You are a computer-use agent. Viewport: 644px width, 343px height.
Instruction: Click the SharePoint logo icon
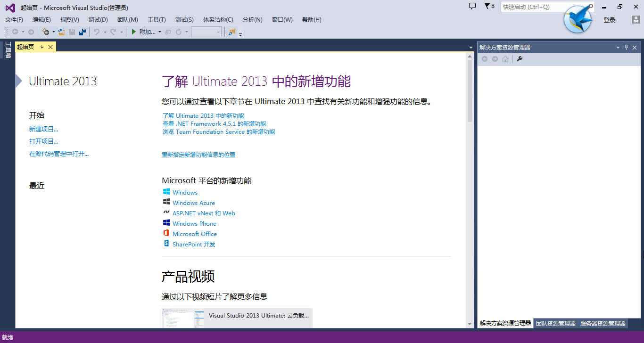(166, 244)
